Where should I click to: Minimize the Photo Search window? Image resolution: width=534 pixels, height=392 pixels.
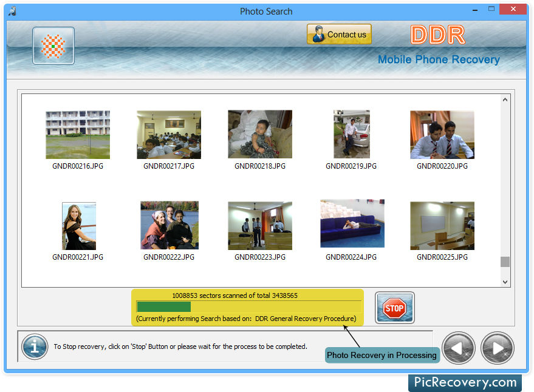click(x=474, y=10)
